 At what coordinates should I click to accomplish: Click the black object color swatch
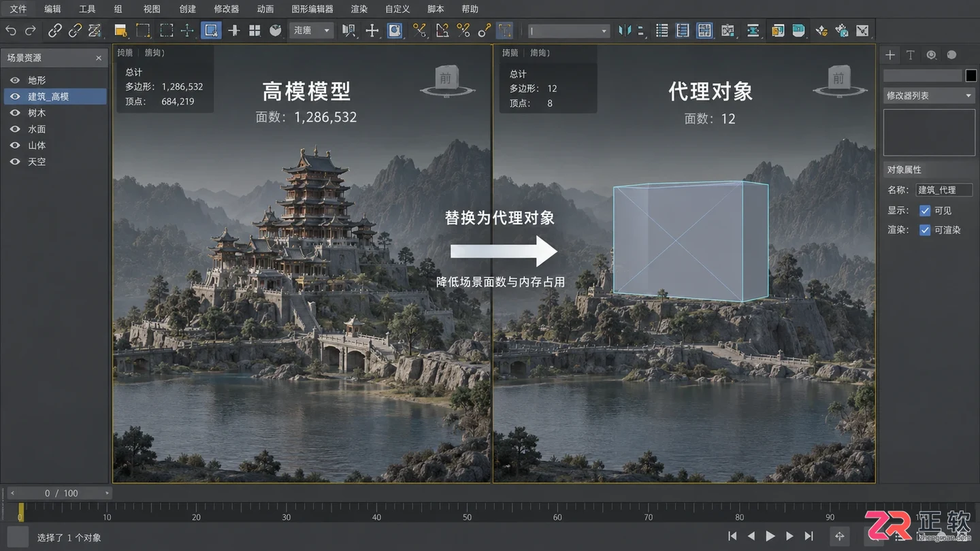coord(970,76)
